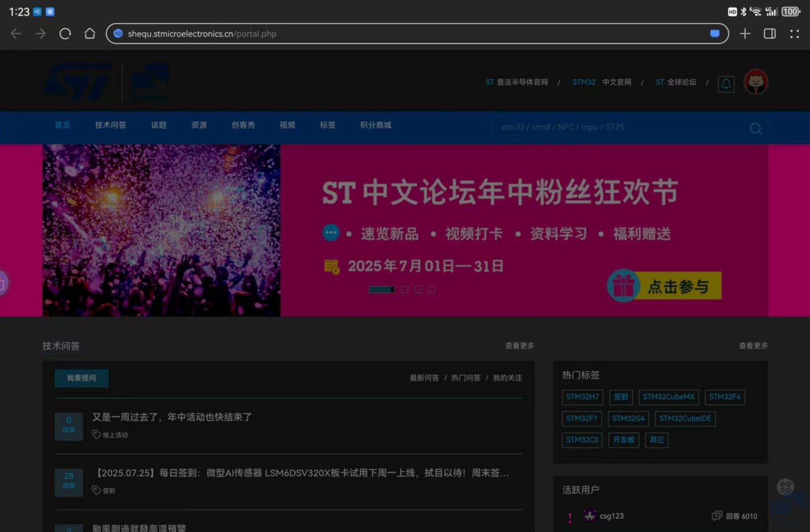Click the search magnifier icon
Viewport: 810px width, 532px height.
point(756,129)
